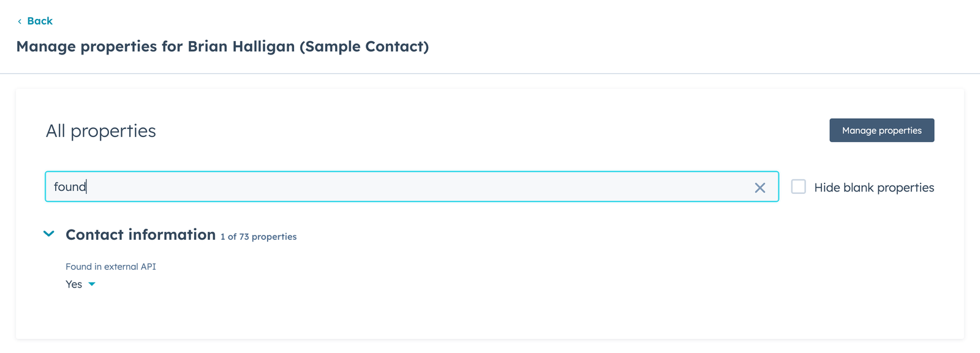Click the Contact information section title
The image size is (980, 353).
point(140,234)
